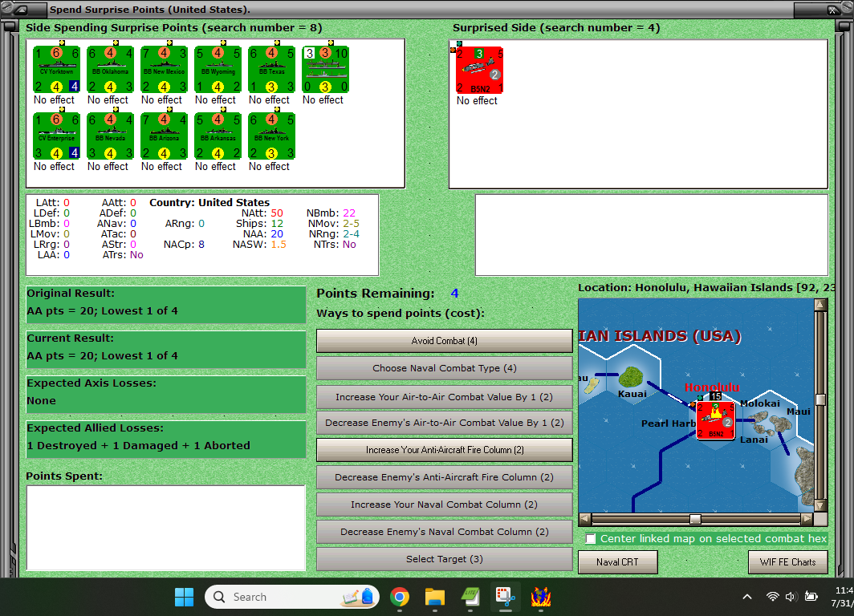Select the unnamed counter valued 3-3-10
854x616 pixels.
[326, 70]
